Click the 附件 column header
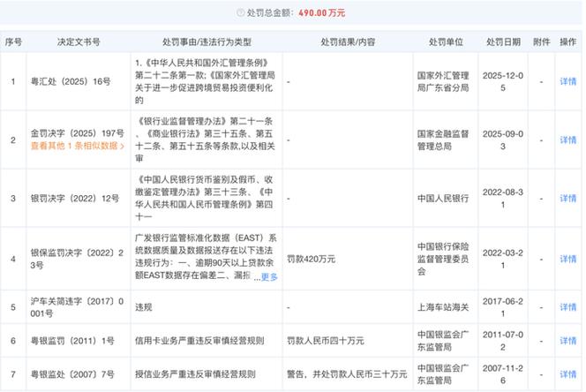586x392 pixels. 541,41
